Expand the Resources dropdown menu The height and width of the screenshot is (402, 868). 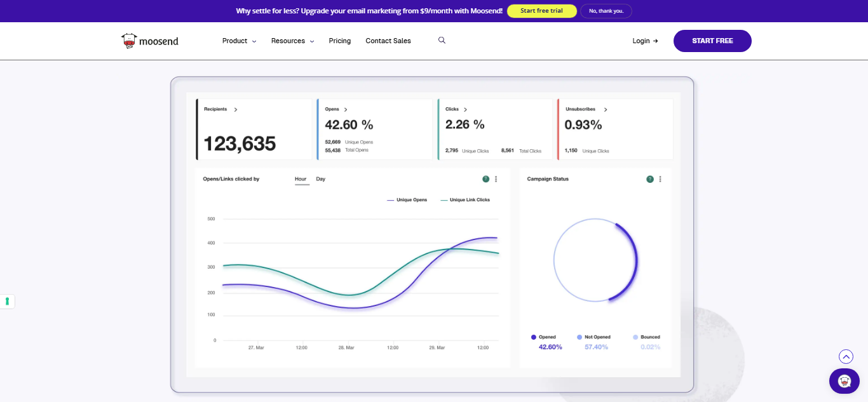[x=292, y=41]
